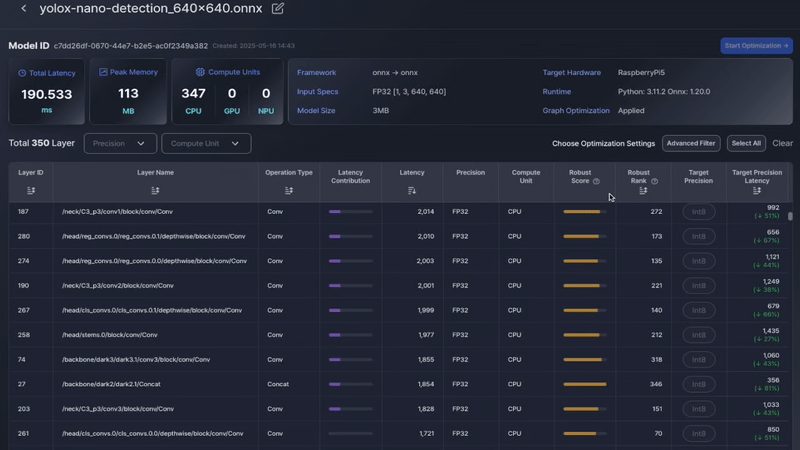This screenshot has height=450, width=800.
Task: Toggle Int8 for Concat layer 27
Action: [x=698, y=384]
